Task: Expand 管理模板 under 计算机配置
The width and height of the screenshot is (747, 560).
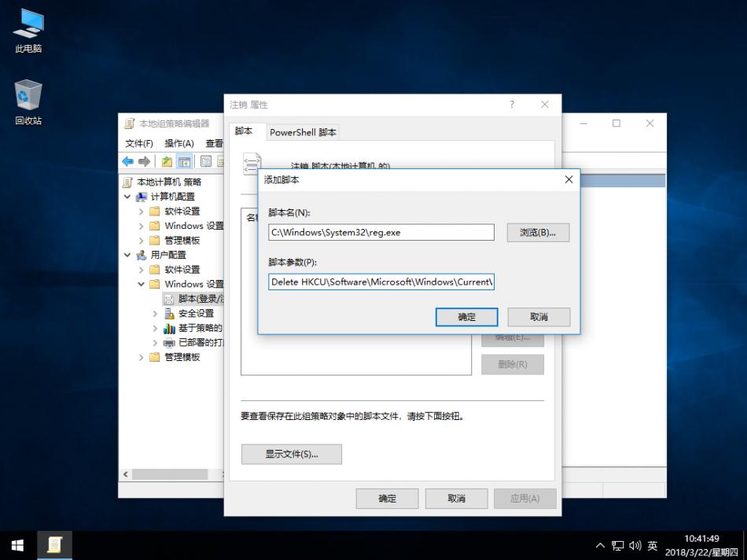Action: point(141,240)
